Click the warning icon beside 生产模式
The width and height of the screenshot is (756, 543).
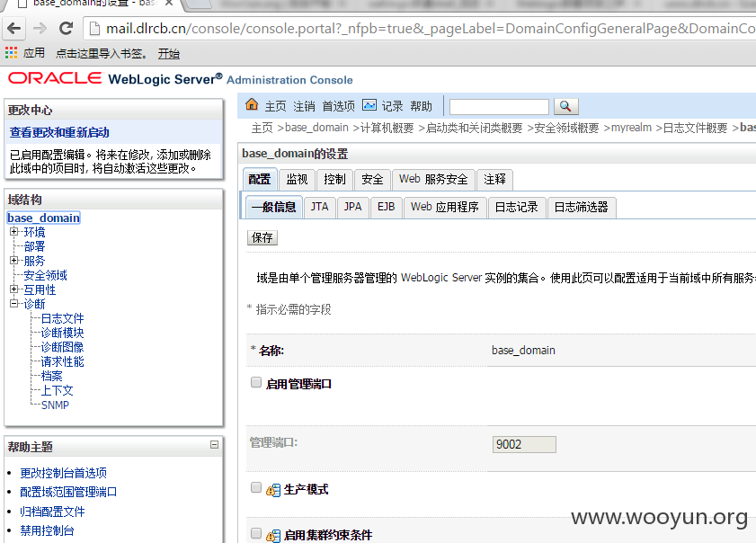click(x=273, y=491)
